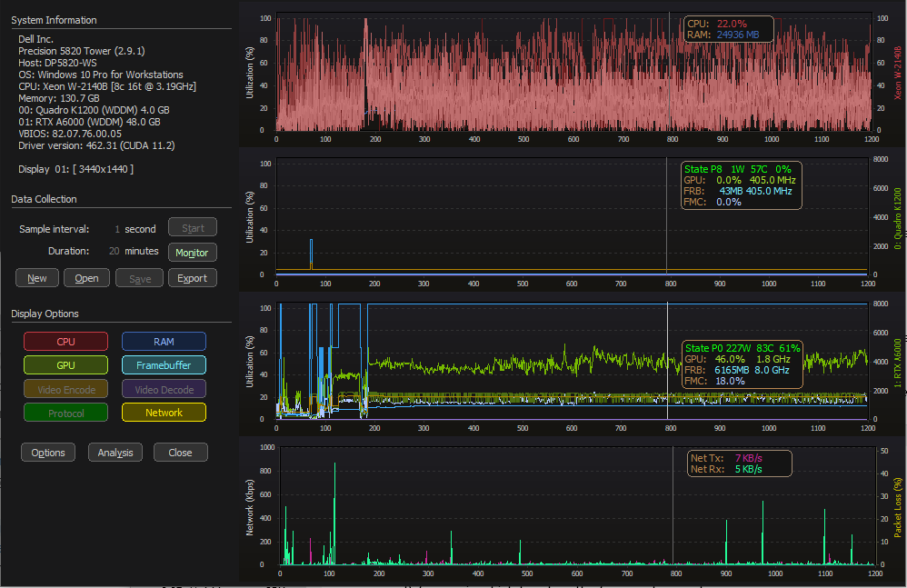907x588 pixels.
Task: Open a saved capture with Open button
Action: (x=86, y=277)
